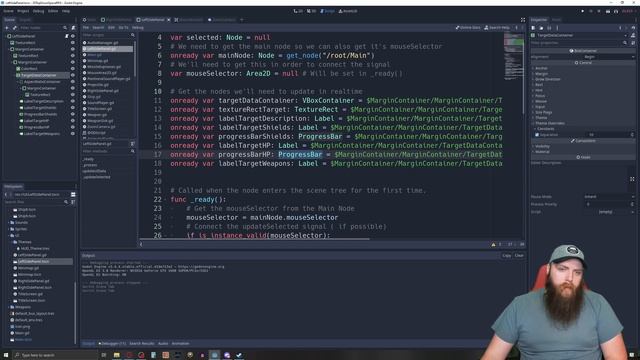
Task: Select LeftSidePanel.gd in scripts list
Action: [x=107, y=49]
